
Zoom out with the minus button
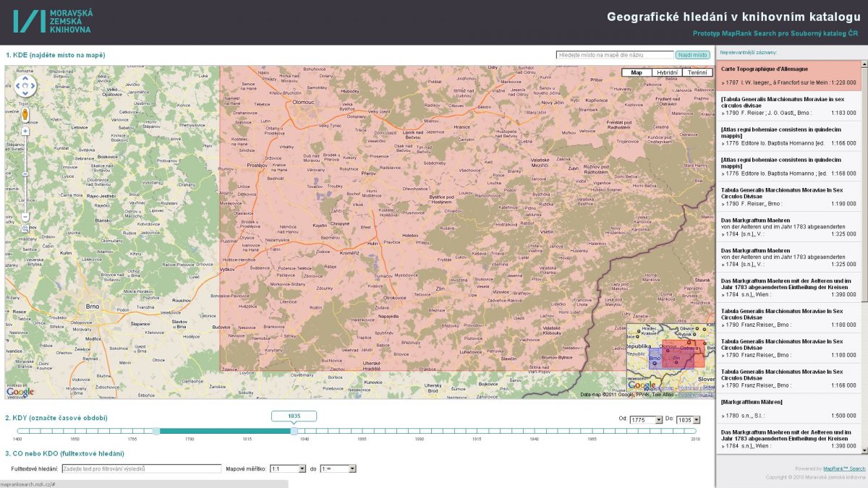point(25,217)
